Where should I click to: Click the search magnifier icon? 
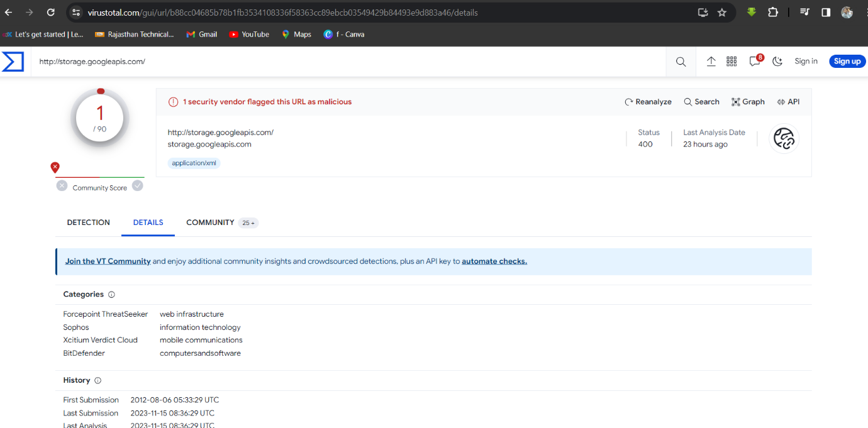681,62
